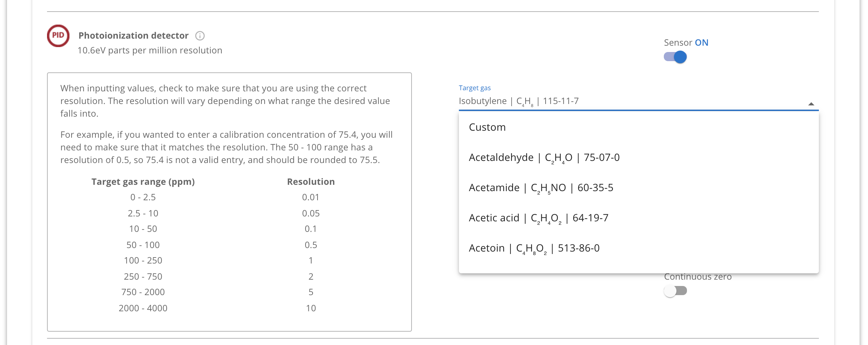Select Acetic acid | 64-19-7 entry
This screenshot has width=868, height=345.
(539, 217)
